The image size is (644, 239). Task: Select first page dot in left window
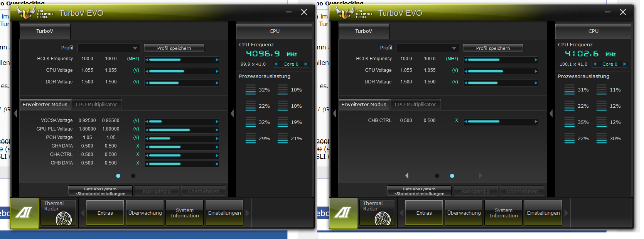[118, 176]
